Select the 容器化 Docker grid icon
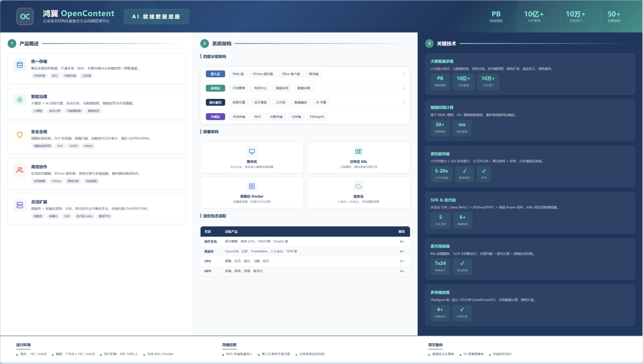 (252, 186)
